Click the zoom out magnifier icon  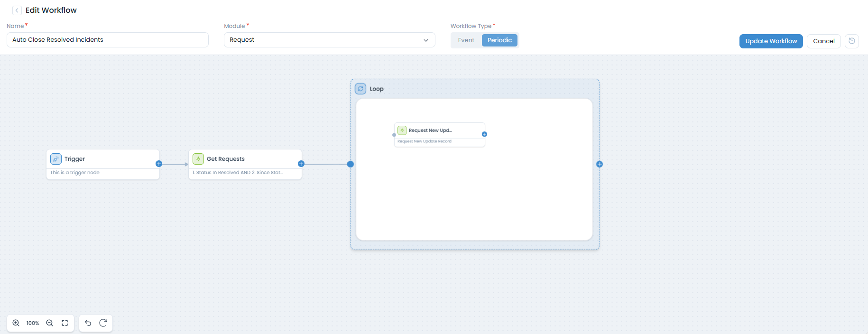pyautogui.click(x=49, y=323)
